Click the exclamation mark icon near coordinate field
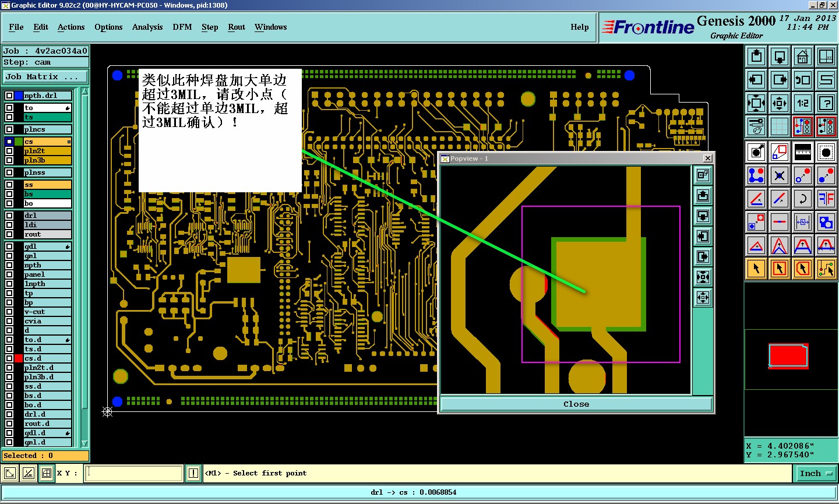839x504 pixels. point(193,473)
